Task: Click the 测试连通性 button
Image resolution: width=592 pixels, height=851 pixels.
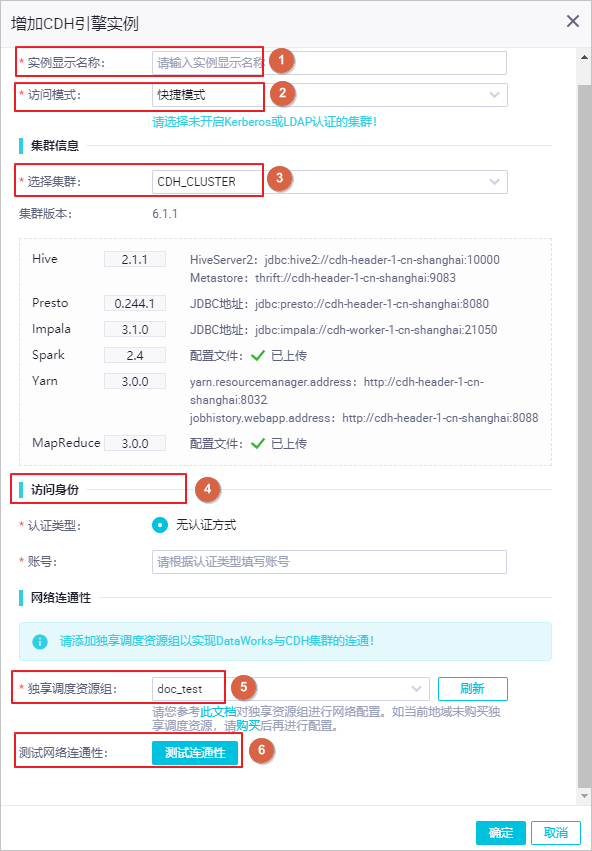Action: 195,753
